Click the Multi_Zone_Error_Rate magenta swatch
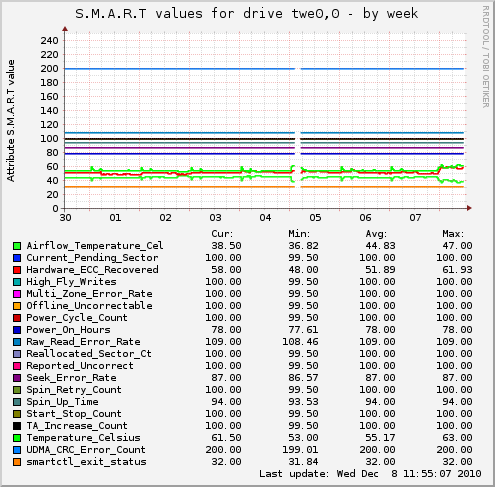Image resolution: width=495 pixels, height=487 pixels. [x=17, y=294]
